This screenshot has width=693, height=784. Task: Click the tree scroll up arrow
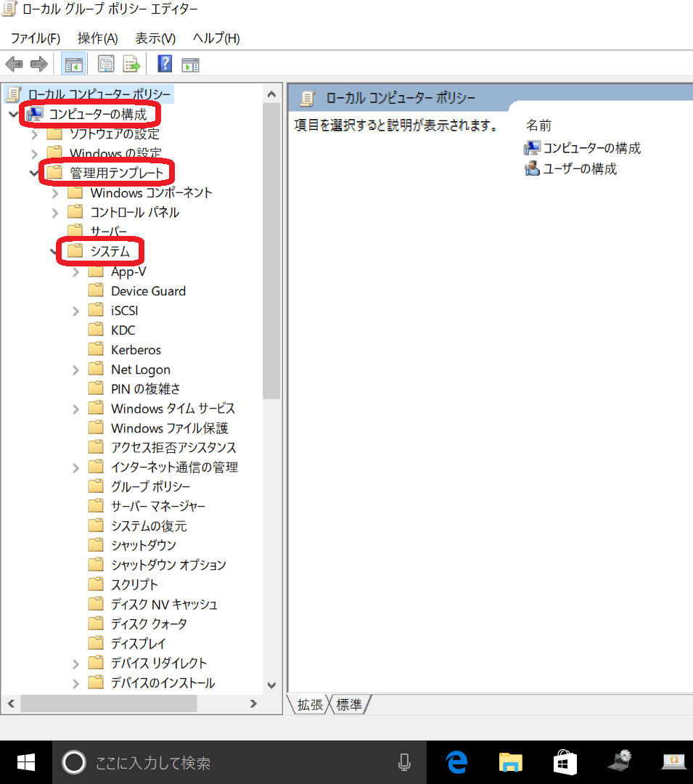pyautogui.click(x=271, y=94)
